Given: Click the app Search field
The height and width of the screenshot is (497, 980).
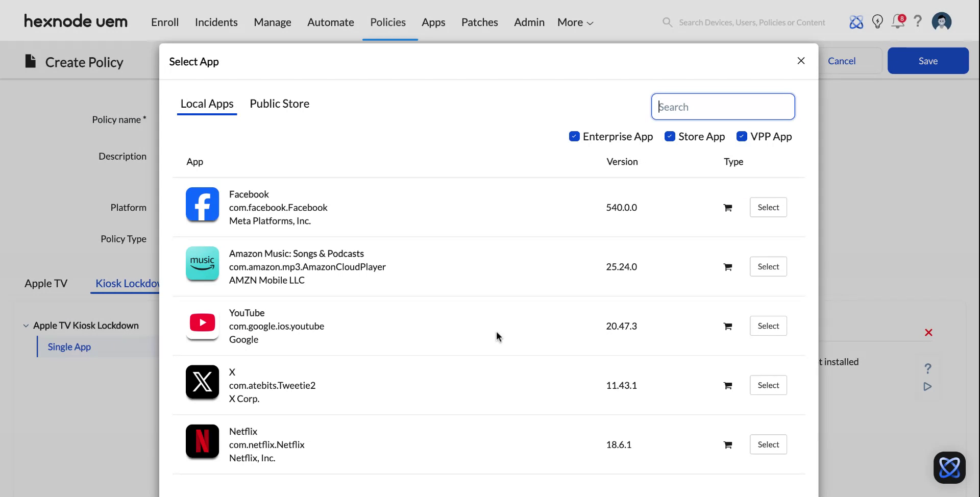Looking at the screenshot, I should 723,107.
